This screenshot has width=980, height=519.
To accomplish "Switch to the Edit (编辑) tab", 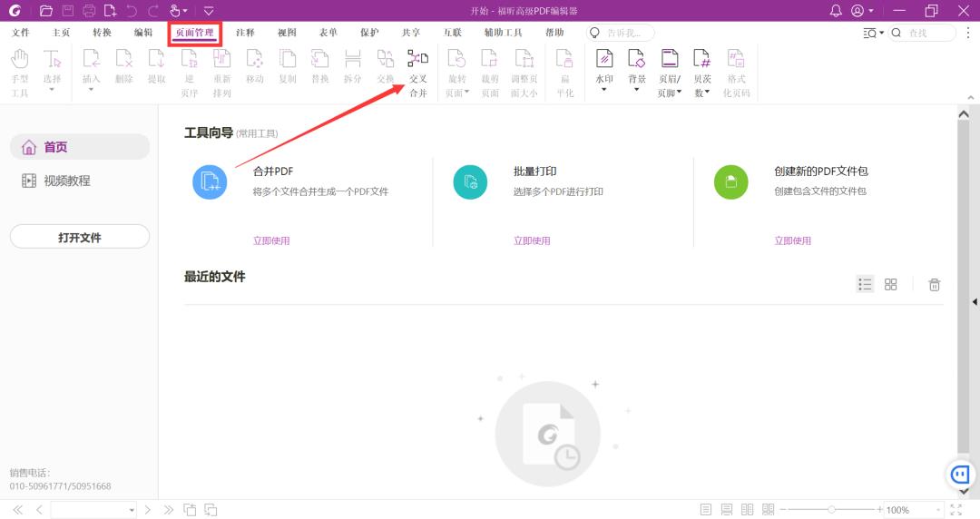I will pyautogui.click(x=143, y=33).
